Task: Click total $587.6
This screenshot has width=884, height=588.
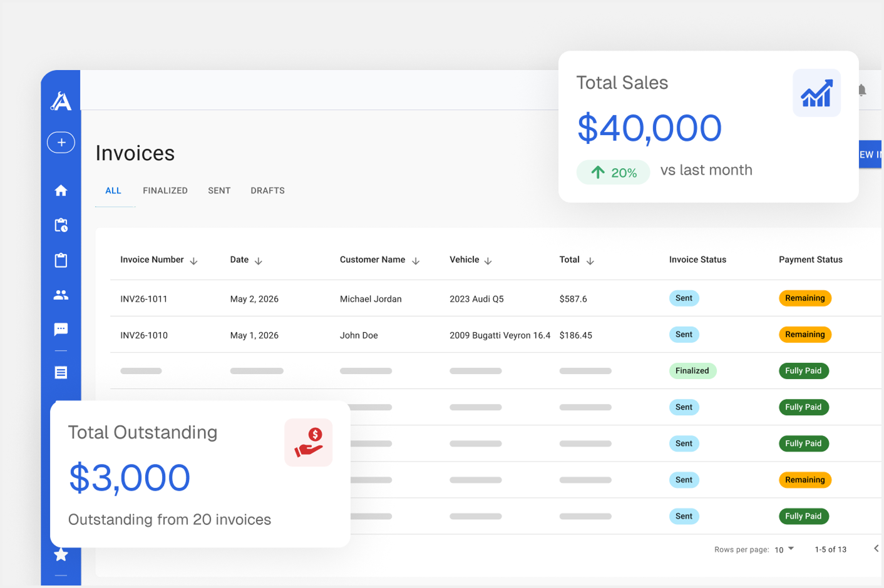Action: click(x=573, y=299)
